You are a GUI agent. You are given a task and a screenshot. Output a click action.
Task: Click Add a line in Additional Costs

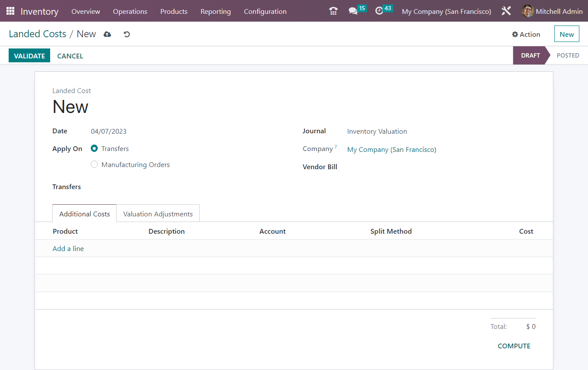pyautogui.click(x=68, y=248)
